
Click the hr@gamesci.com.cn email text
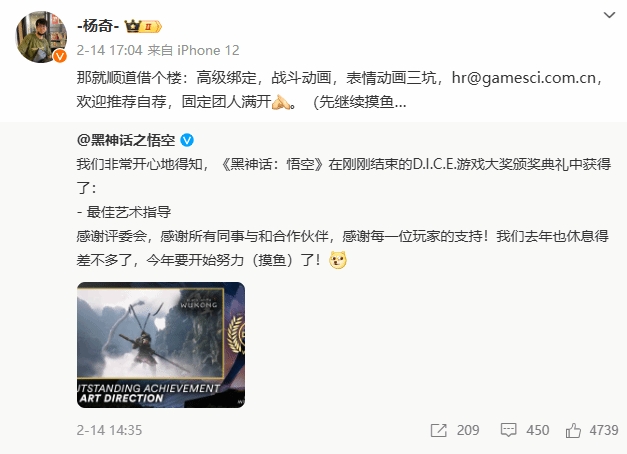tap(523, 78)
